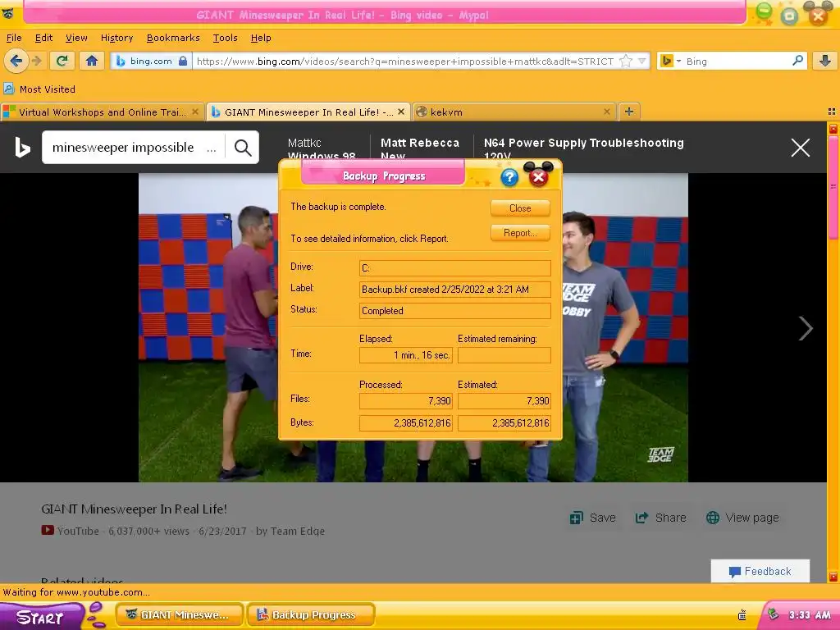Viewport: 840px width, 630px height.
Task: Open the Matt Rebecca related video
Action: (x=419, y=148)
